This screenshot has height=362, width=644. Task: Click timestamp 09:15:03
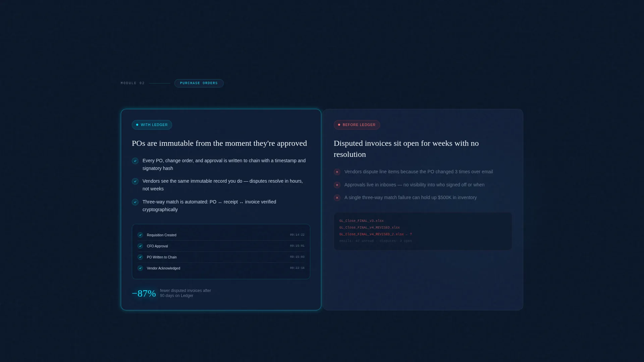click(297, 257)
